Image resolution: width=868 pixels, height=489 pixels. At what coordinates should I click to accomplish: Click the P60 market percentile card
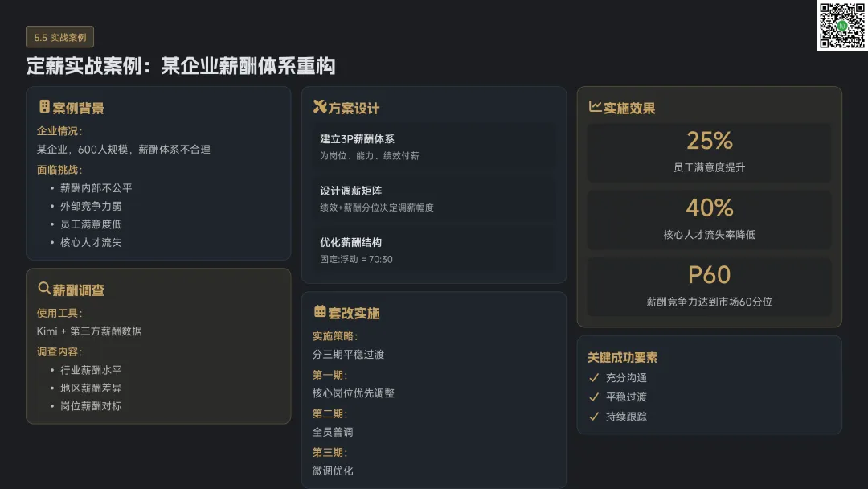(709, 286)
